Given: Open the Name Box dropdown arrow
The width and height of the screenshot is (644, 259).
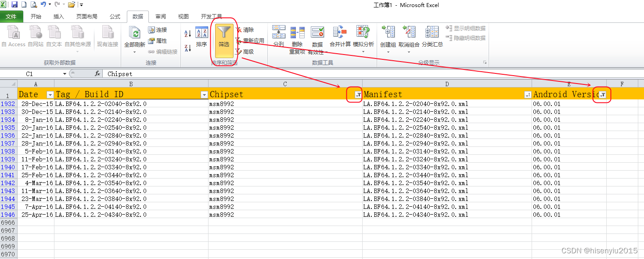Looking at the screenshot, I should click(65, 74).
